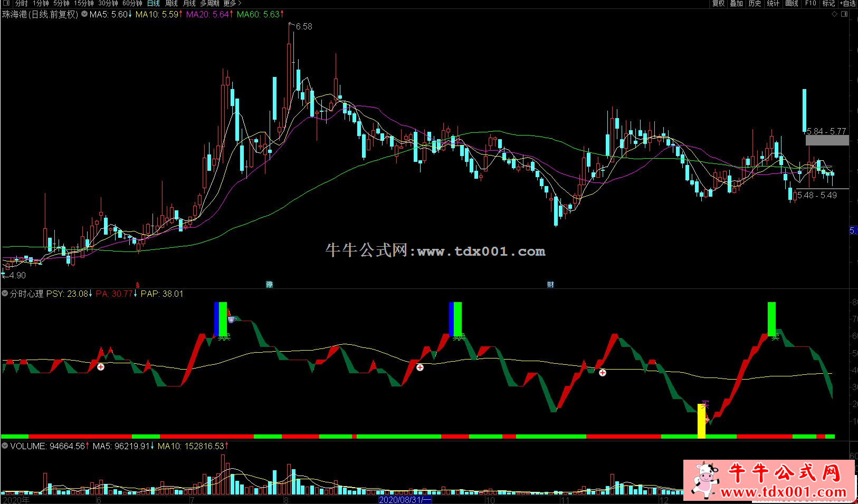This screenshot has height=504, width=858.
Task: Click the cyan 停 marker below the price chart
Action: [x=269, y=285]
